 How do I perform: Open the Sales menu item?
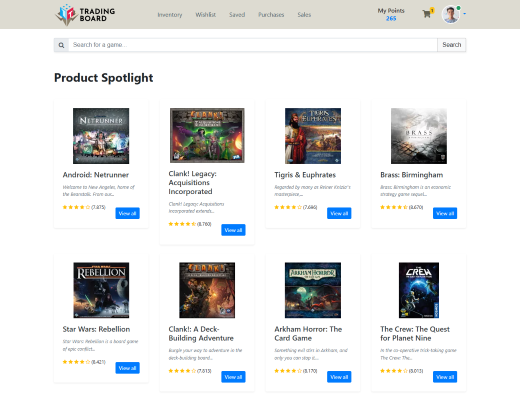pyautogui.click(x=304, y=15)
